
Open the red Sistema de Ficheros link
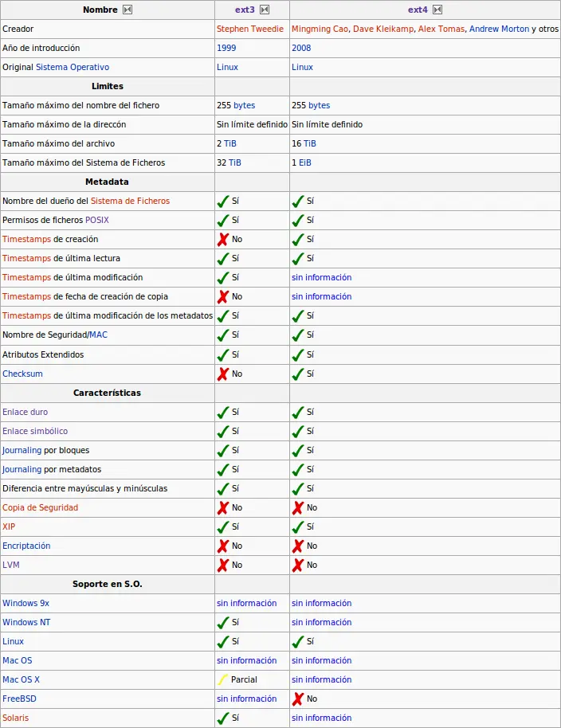(x=130, y=201)
